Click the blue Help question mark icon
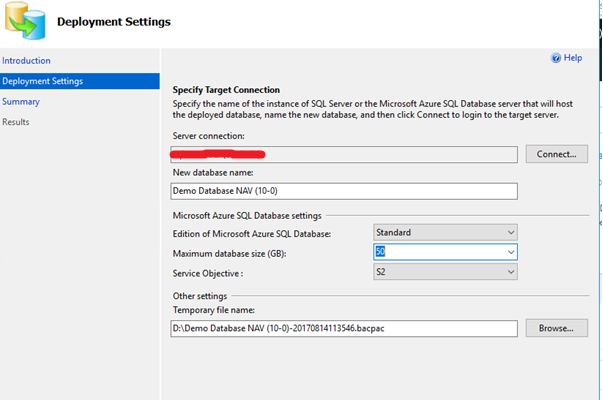 click(x=556, y=59)
